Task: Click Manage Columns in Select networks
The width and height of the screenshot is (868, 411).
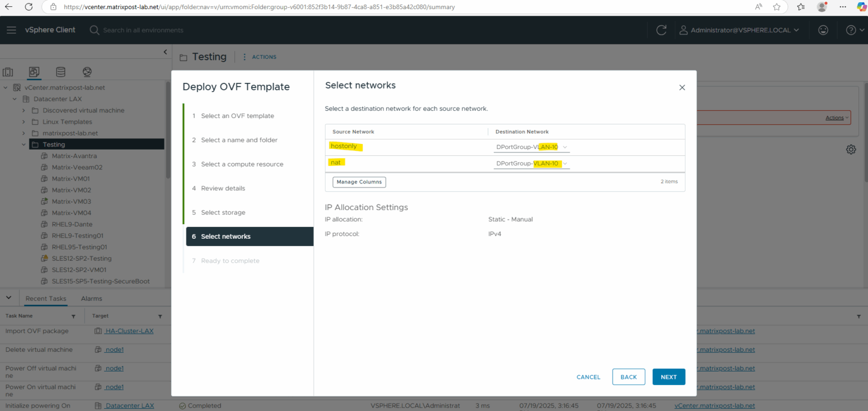Action: [359, 182]
